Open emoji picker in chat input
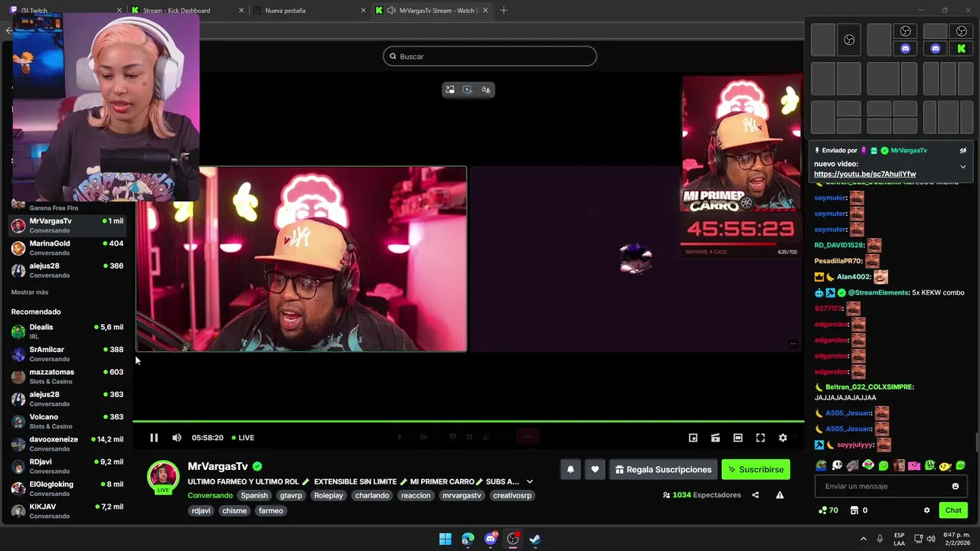This screenshot has width=980, height=551. (x=955, y=487)
